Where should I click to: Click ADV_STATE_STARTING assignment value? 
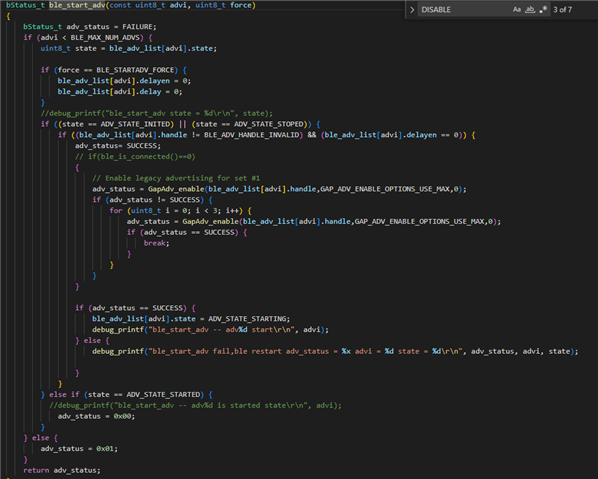247,318
